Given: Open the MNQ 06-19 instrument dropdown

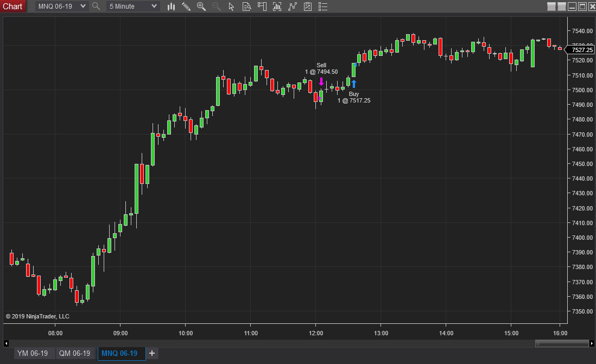Looking at the screenshot, I should point(62,7).
